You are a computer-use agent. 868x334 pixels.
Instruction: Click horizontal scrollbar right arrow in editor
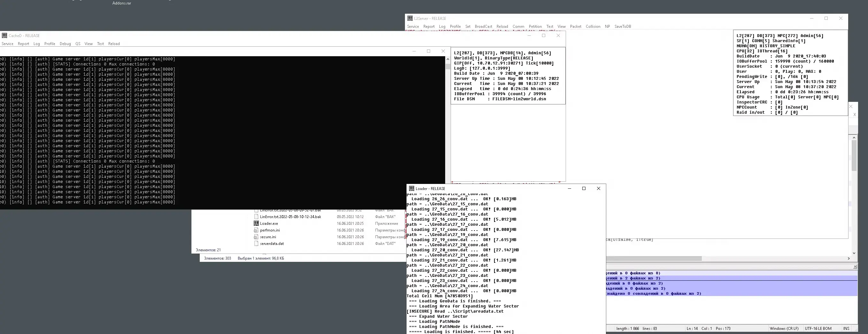(x=849, y=259)
